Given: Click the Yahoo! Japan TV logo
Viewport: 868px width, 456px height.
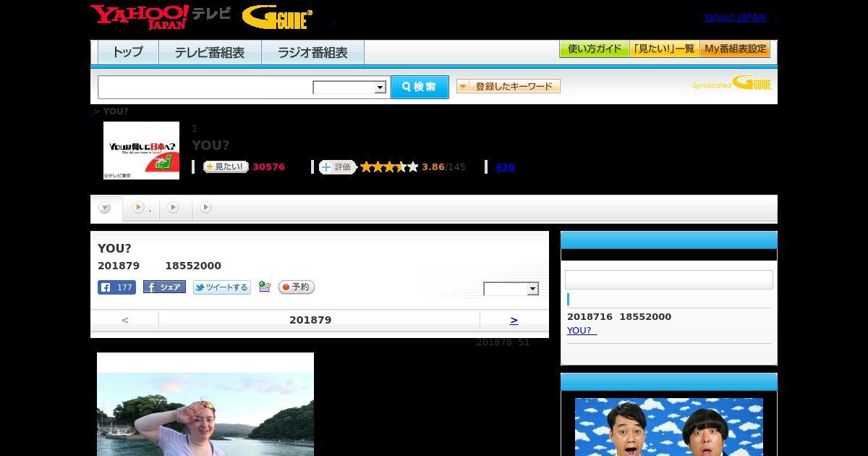Looking at the screenshot, I should point(161,17).
